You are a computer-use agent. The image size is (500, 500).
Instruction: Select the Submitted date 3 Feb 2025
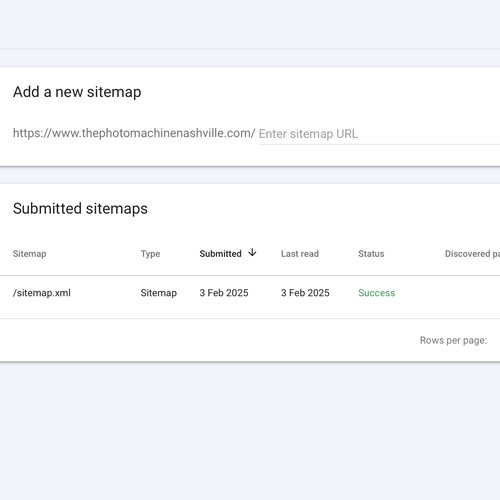[224, 293]
